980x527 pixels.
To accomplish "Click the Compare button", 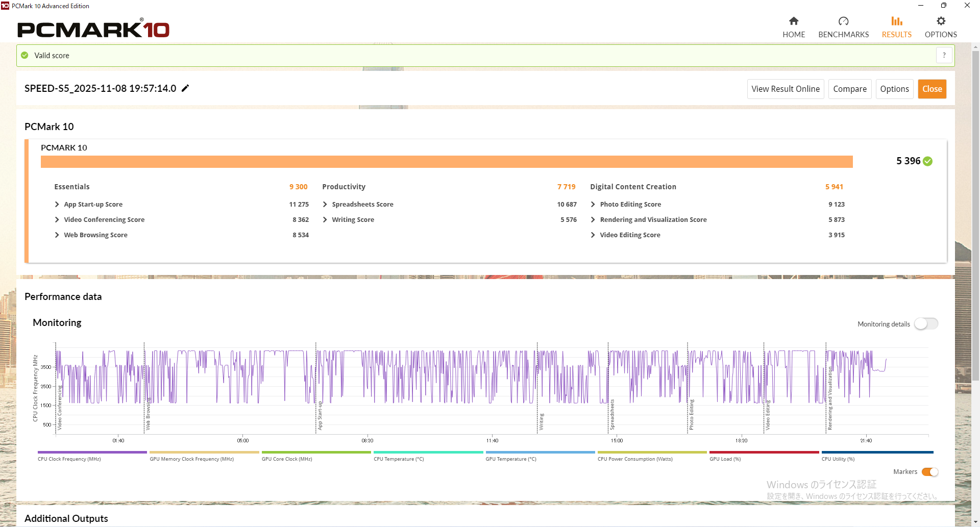I will click(x=849, y=89).
